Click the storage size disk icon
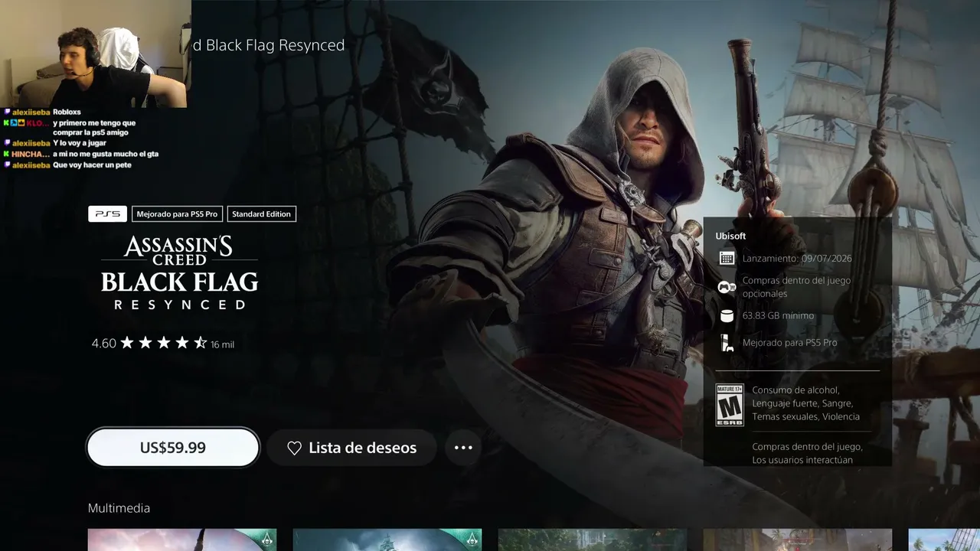980x551 pixels. pyautogui.click(x=727, y=316)
